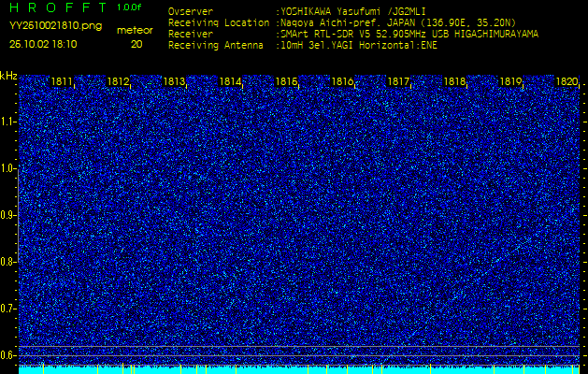This screenshot has height=374, width=588.
Task: Click the orange meteor label
Action: [135, 30]
